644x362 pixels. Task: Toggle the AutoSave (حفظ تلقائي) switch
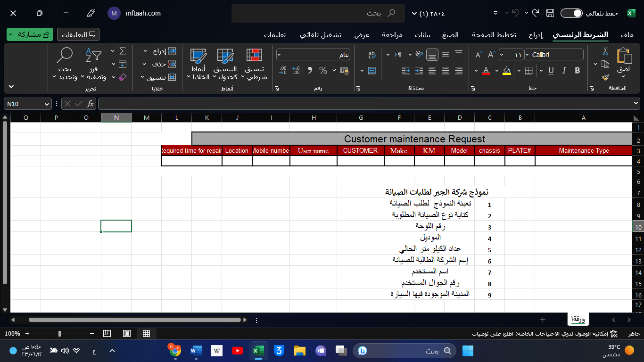click(x=571, y=13)
